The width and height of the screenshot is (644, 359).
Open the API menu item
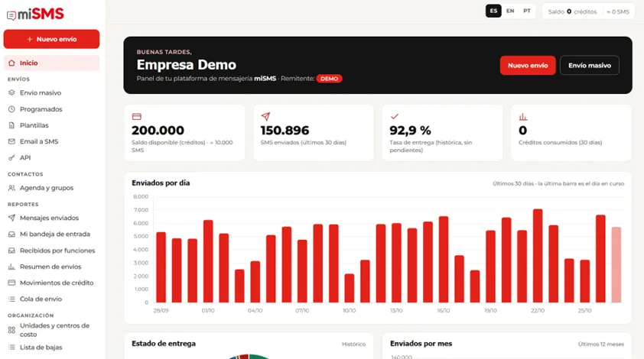point(51,157)
